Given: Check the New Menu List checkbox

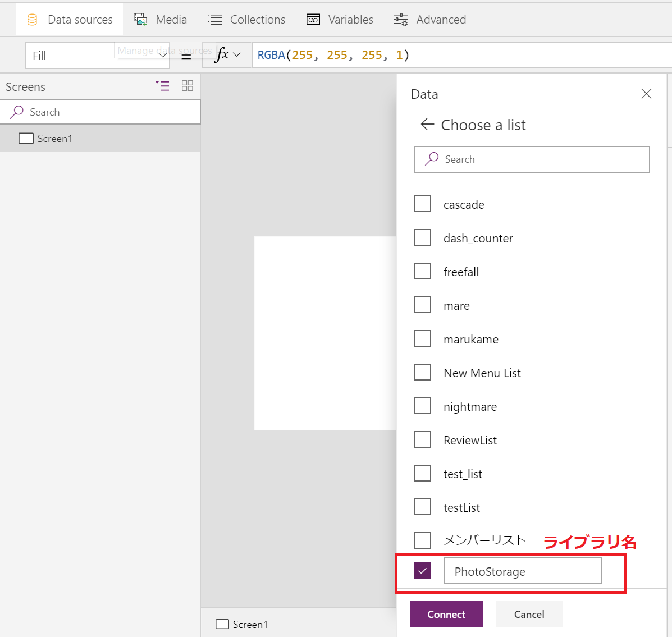Looking at the screenshot, I should (x=423, y=372).
